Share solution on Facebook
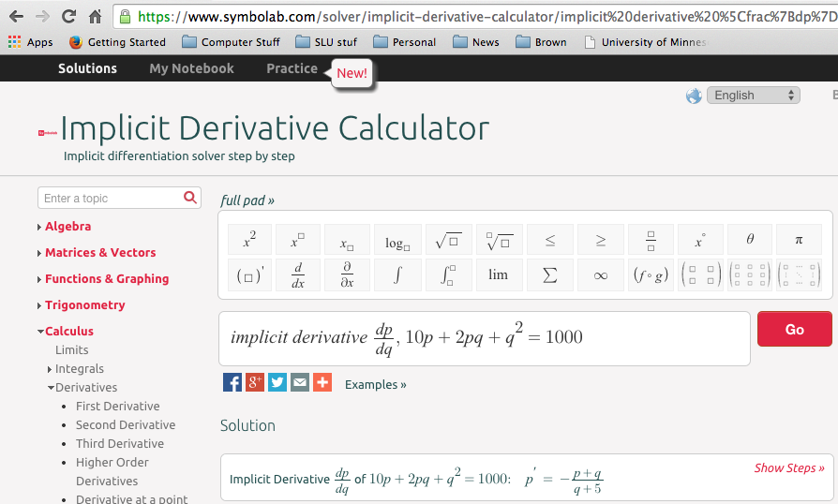This screenshot has height=504, width=838. [x=232, y=382]
